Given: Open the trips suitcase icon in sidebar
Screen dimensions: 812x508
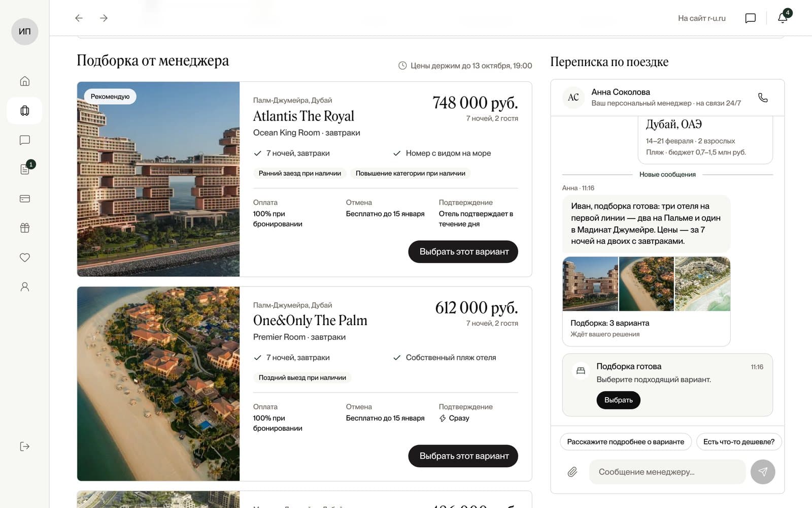Looking at the screenshot, I should pyautogui.click(x=24, y=111).
